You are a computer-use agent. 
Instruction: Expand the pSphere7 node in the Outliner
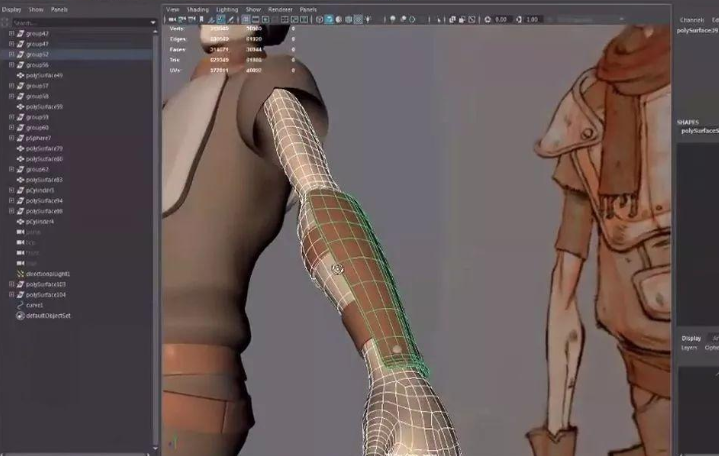(11, 138)
